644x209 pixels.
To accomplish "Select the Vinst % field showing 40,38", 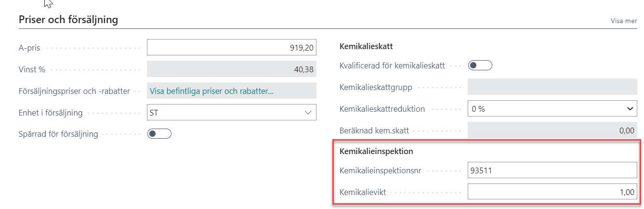I will point(232,69).
